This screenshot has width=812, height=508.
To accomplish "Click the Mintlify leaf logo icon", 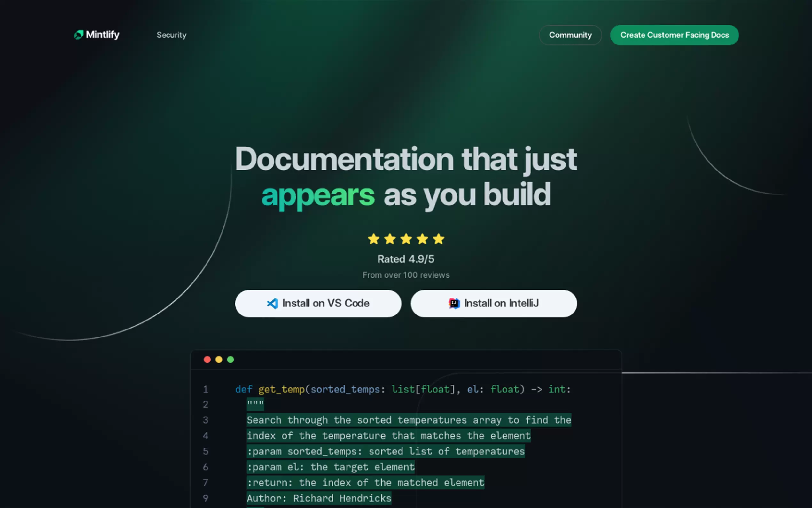I will click(79, 35).
